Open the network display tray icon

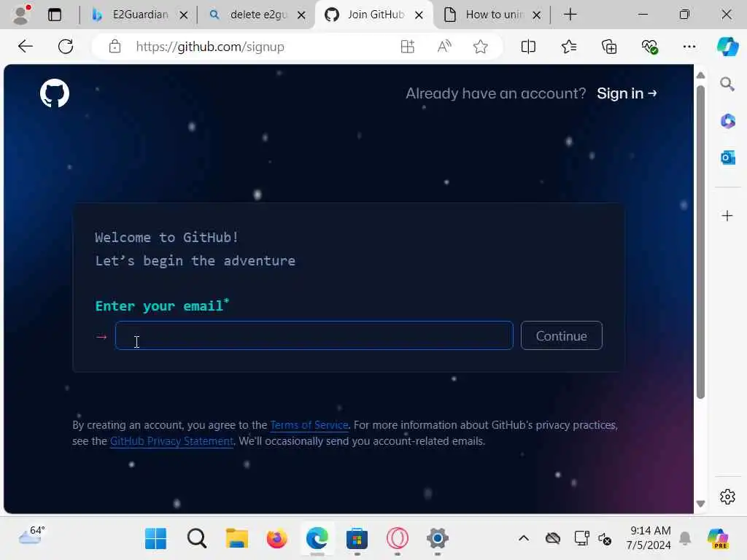(x=581, y=539)
